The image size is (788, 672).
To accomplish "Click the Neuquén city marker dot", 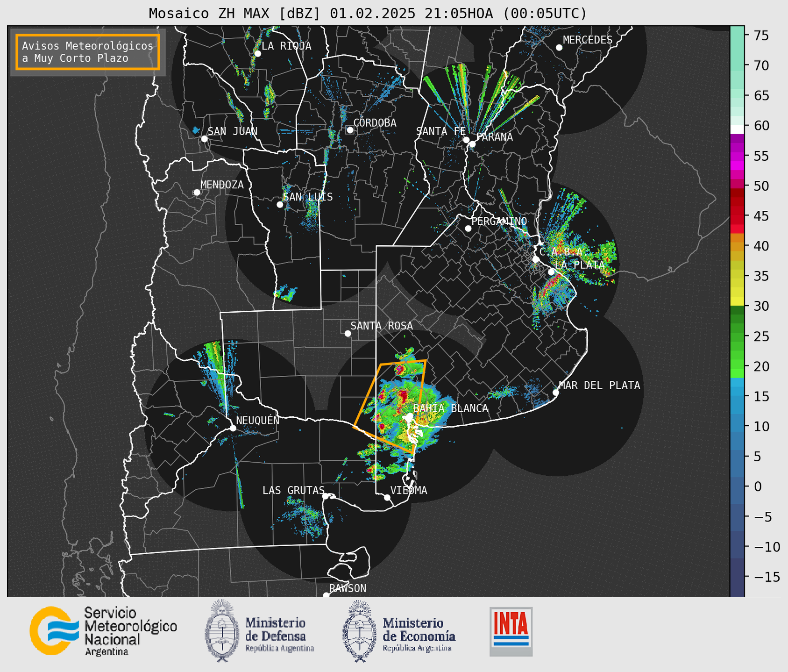I will pyautogui.click(x=233, y=428).
